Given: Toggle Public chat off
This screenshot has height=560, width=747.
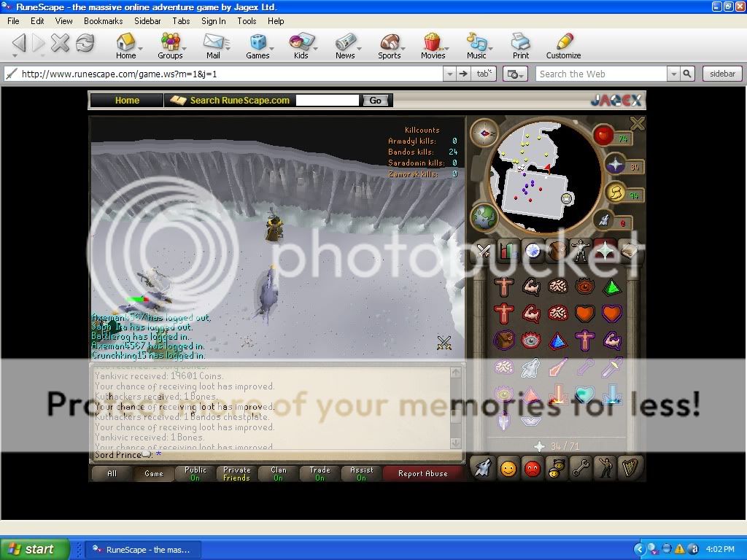Looking at the screenshot, I should coord(195,471).
